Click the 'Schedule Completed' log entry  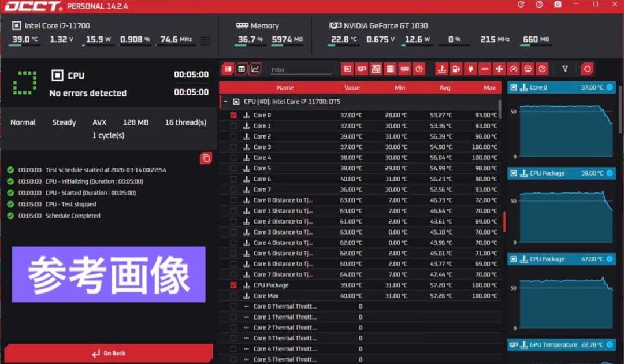click(x=73, y=216)
